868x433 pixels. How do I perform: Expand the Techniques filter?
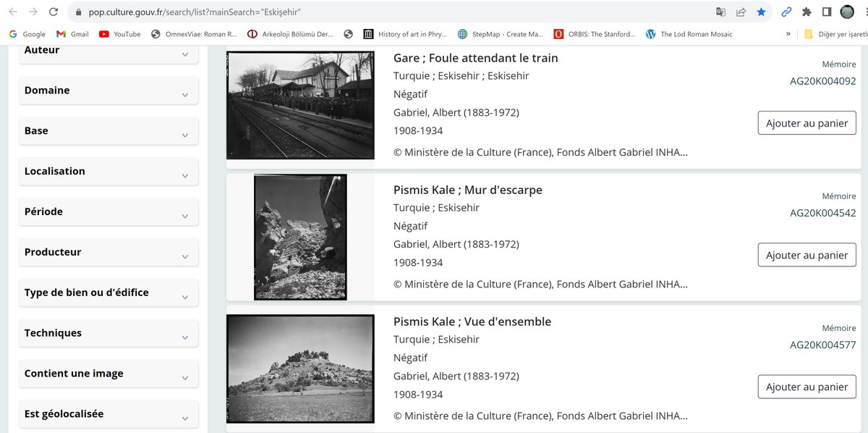(109, 334)
